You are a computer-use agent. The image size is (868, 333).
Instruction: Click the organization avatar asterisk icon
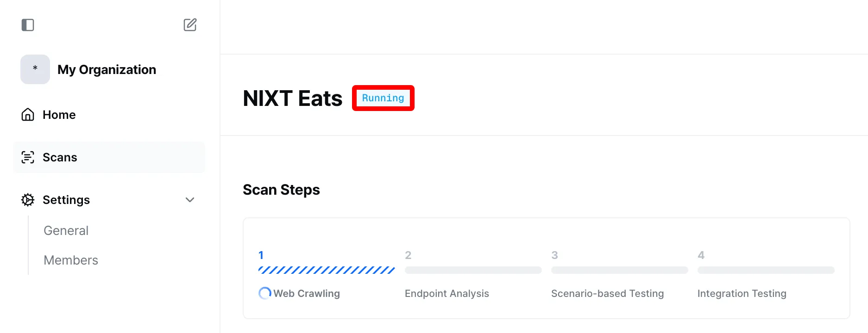click(x=35, y=69)
